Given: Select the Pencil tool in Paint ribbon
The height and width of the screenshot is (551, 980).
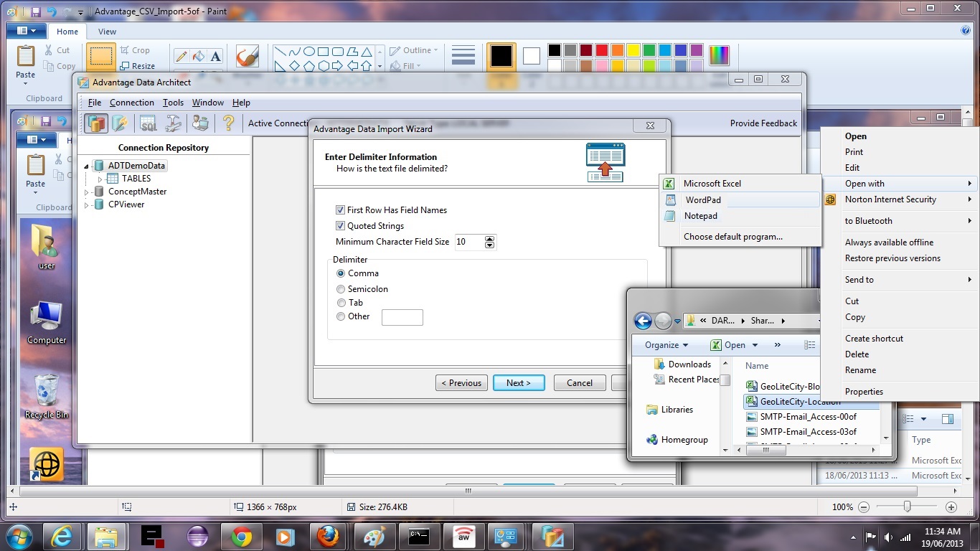Looking at the screenshot, I should [182, 56].
